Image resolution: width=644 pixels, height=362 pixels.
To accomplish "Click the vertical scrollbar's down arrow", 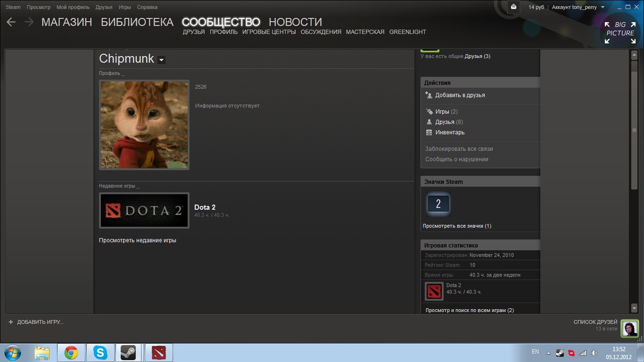I will pos(634,308).
